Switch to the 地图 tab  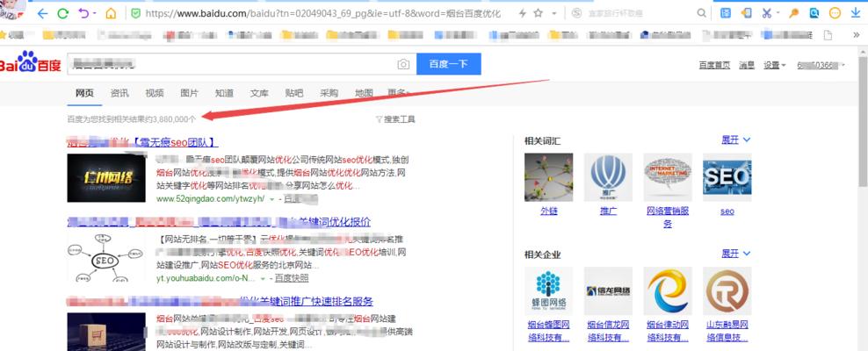click(x=364, y=93)
